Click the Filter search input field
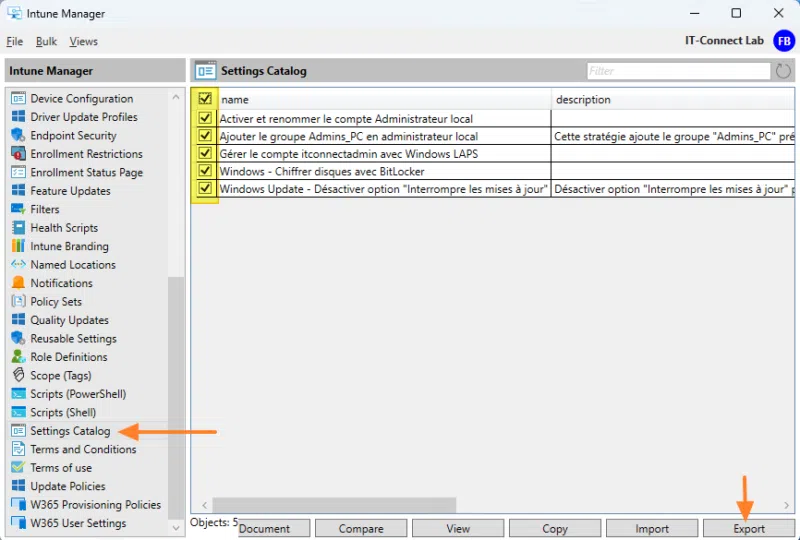800x540 pixels. [677, 71]
